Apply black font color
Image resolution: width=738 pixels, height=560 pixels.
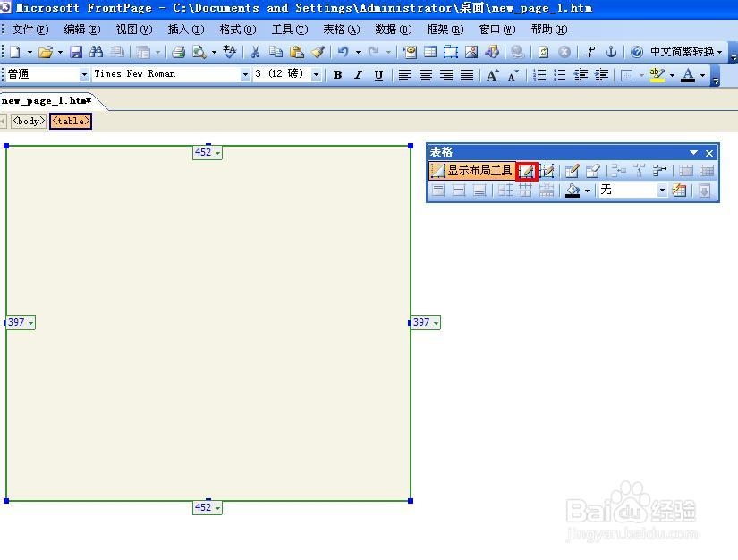coord(688,75)
